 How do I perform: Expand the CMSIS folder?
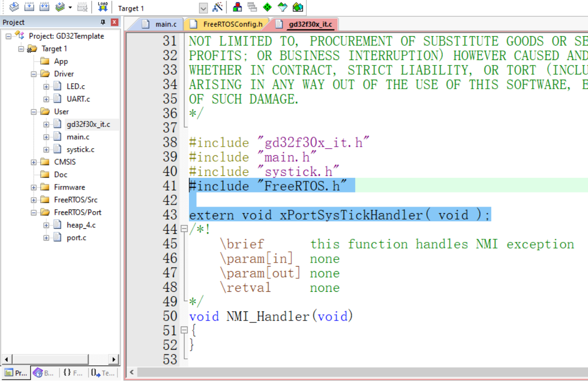click(x=34, y=162)
